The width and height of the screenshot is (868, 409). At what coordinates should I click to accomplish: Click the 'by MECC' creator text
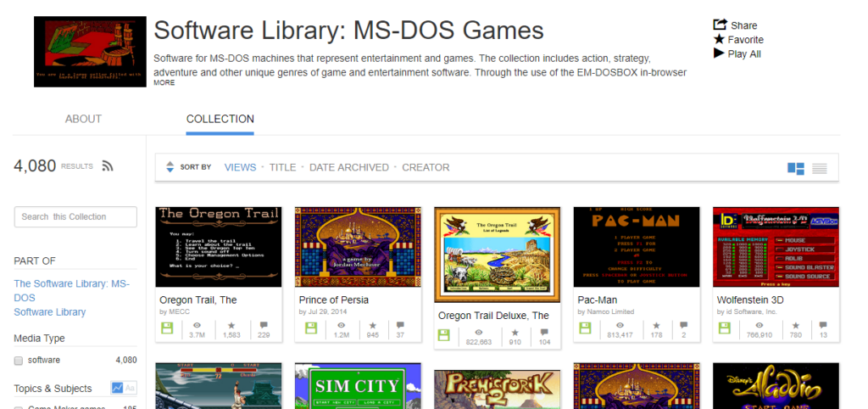pyautogui.click(x=175, y=312)
